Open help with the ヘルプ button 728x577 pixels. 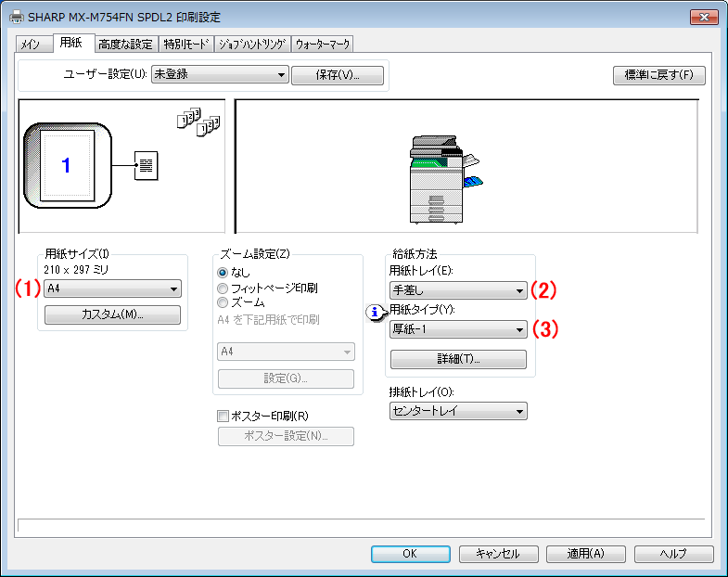[673, 554]
